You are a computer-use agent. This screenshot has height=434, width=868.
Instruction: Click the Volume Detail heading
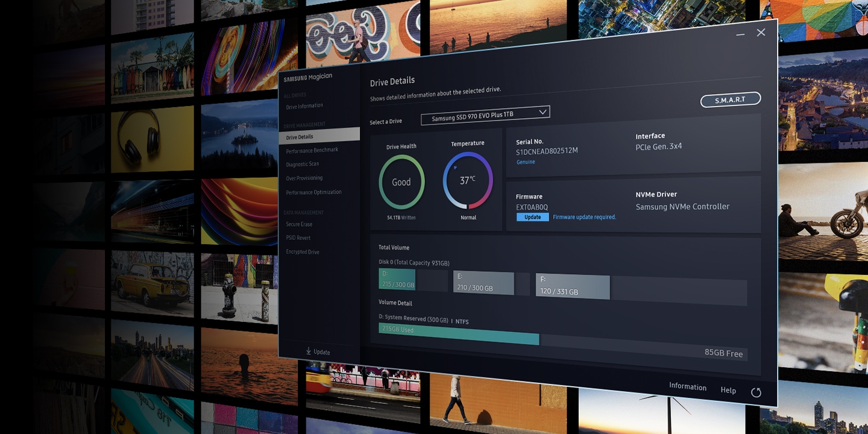(x=395, y=303)
